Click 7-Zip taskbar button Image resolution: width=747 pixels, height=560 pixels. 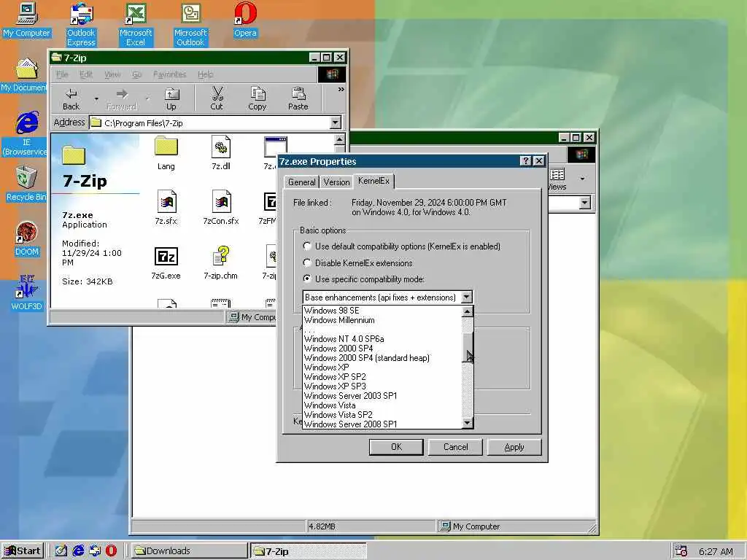tap(309, 551)
